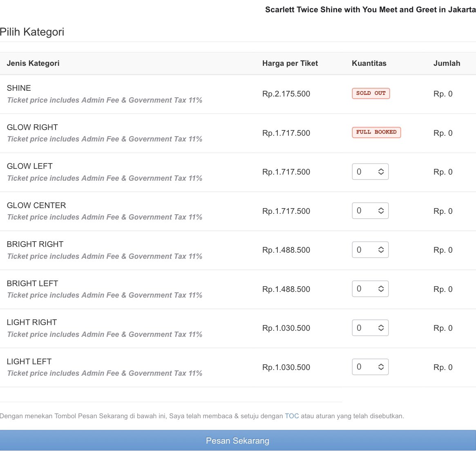Click the Pesan Sekarang button
Viewport: 476px width, 453px height.
pos(238,440)
